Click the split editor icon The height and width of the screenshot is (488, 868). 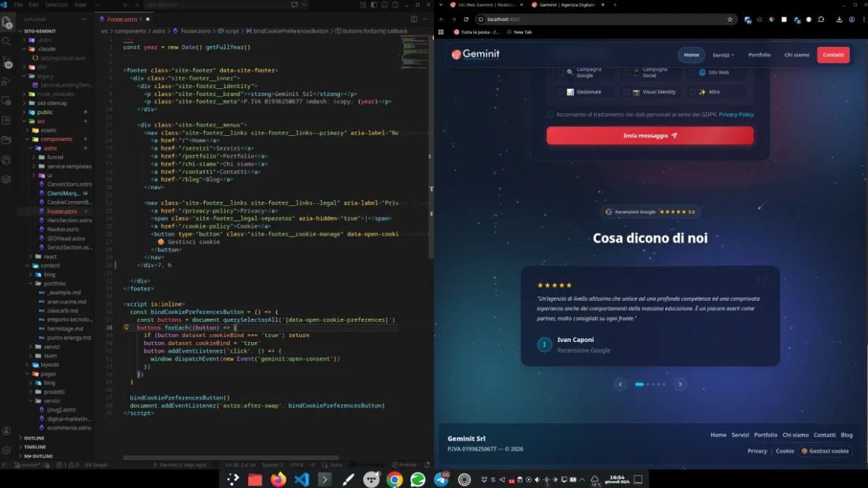414,20
